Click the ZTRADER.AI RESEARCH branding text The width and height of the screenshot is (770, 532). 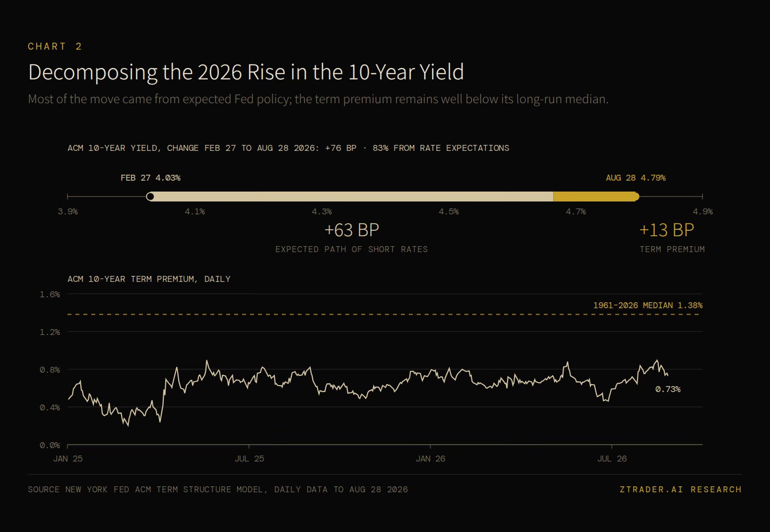point(681,489)
